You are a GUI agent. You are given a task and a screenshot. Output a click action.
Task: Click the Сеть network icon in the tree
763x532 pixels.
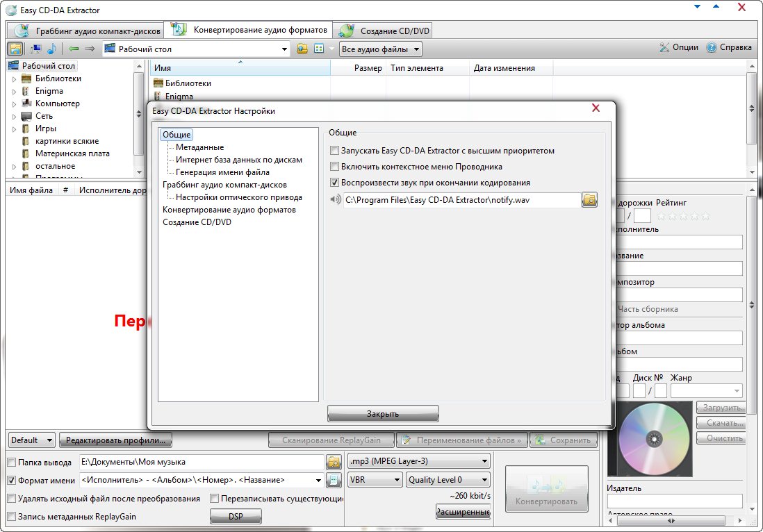pyautogui.click(x=26, y=116)
